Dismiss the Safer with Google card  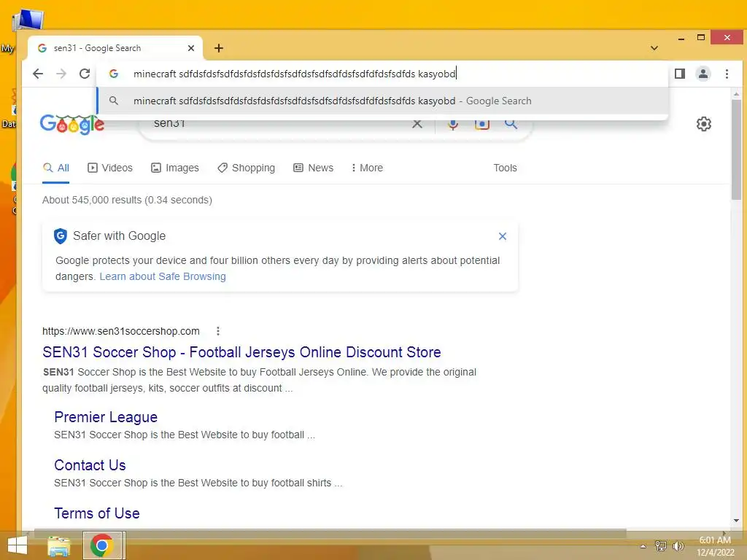[x=502, y=236]
